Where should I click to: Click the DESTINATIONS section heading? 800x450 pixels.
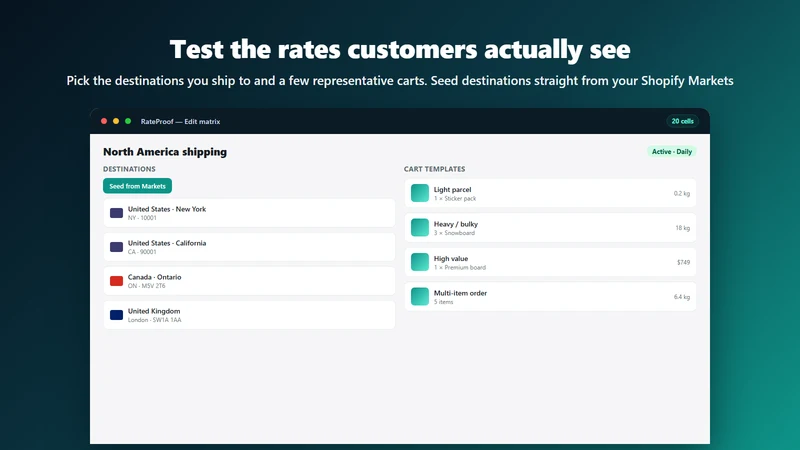coord(129,169)
